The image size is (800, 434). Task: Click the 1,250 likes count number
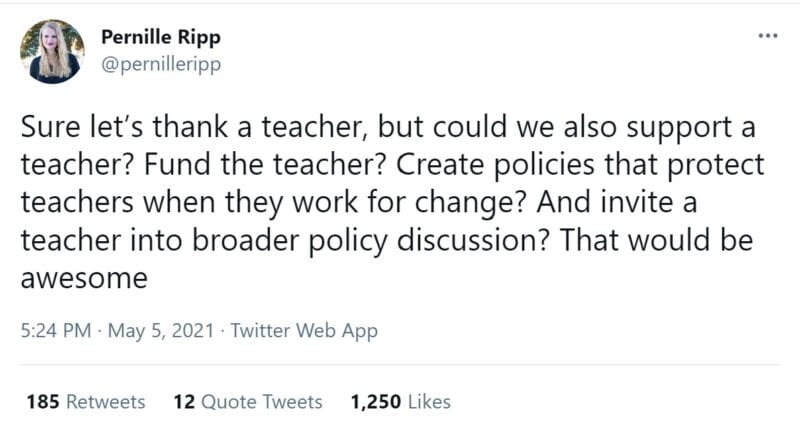coord(377,402)
